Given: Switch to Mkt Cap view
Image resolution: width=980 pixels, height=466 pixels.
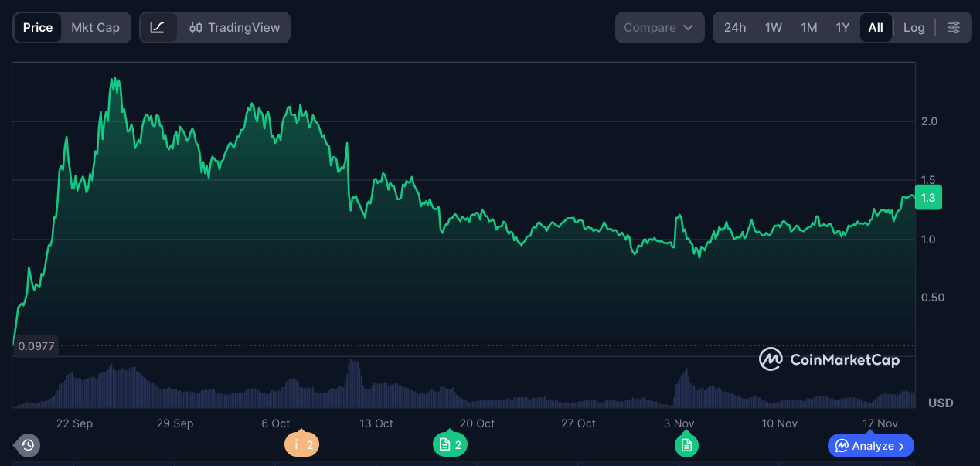Looking at the screenshot, I should [x=95, y=28].
